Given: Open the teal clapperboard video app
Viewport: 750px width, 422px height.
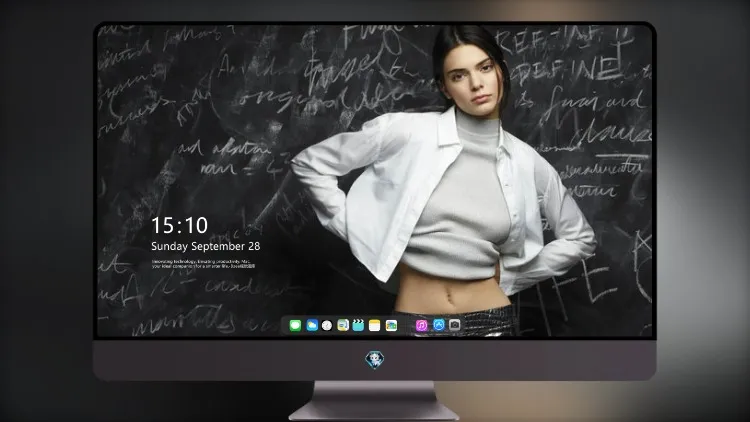Looking at the screenshot, I should (358, 326).
